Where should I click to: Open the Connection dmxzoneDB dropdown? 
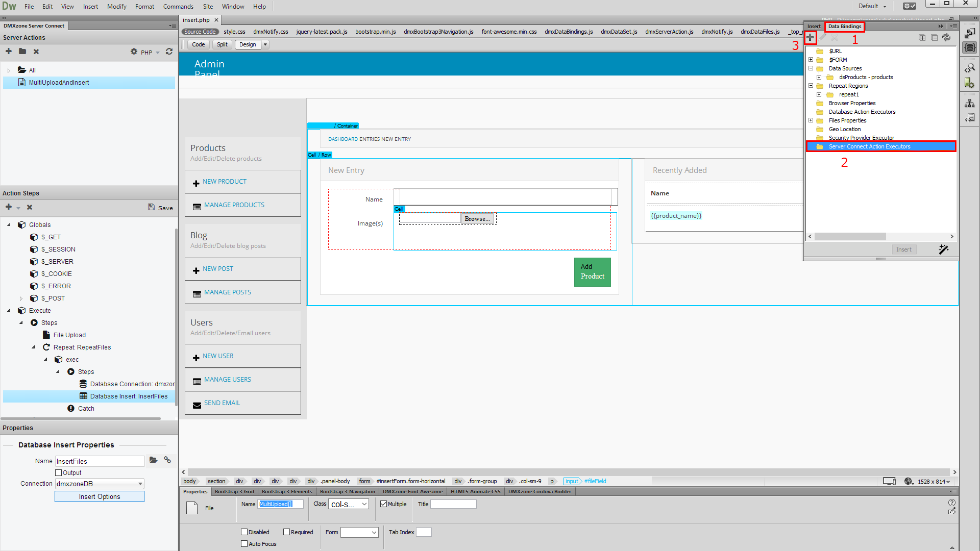point(100,484)
